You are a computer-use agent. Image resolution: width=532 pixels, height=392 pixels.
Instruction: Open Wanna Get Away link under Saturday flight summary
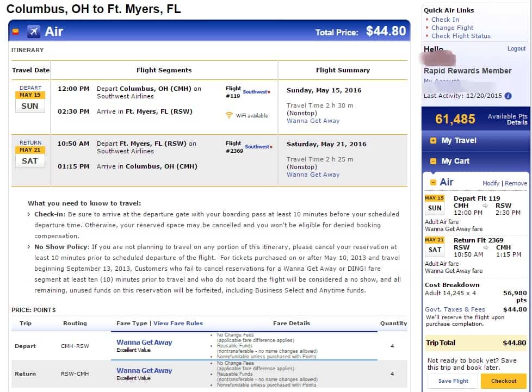(x=313, y=175)
